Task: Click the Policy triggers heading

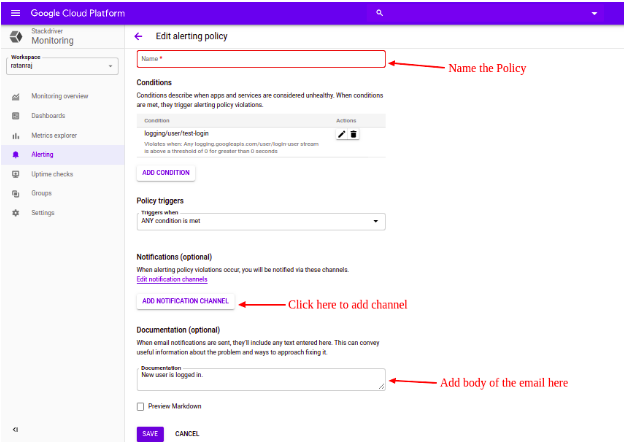Action: (160, 201)
